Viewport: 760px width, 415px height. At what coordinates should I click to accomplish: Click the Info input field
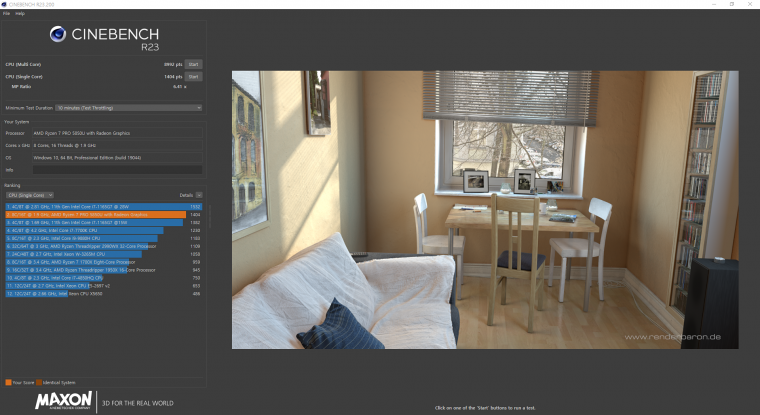(x=117, y=170)
